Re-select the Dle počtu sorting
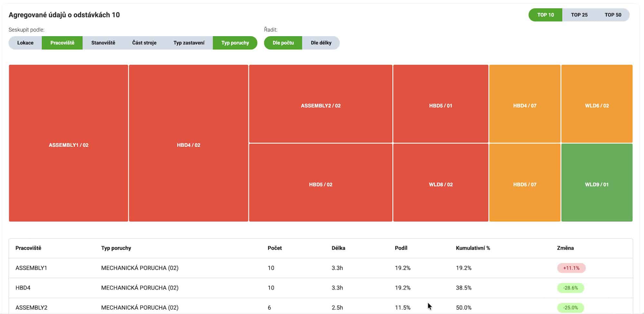Image resolution: width=644 pixels, height=314 pixels. [x=283, y=42]
